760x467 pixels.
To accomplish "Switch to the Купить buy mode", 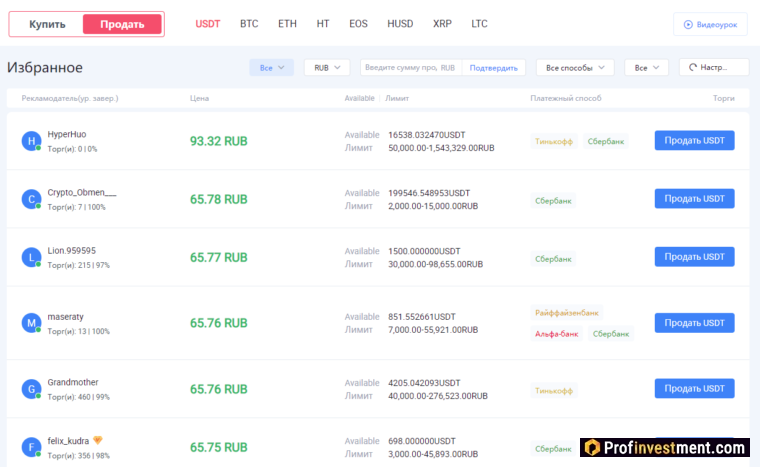I will tap(47, 24).
